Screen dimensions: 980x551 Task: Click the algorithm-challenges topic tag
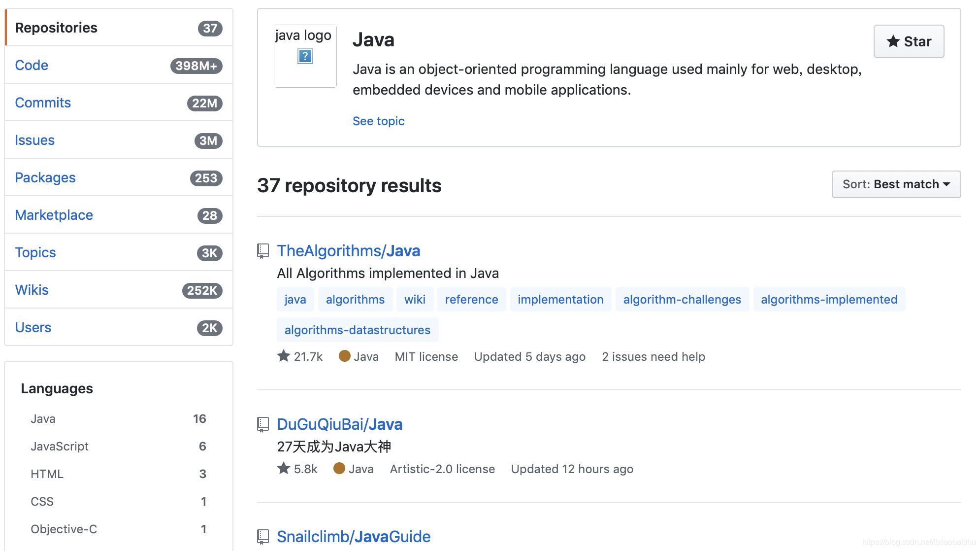click(x=682, y=300)
